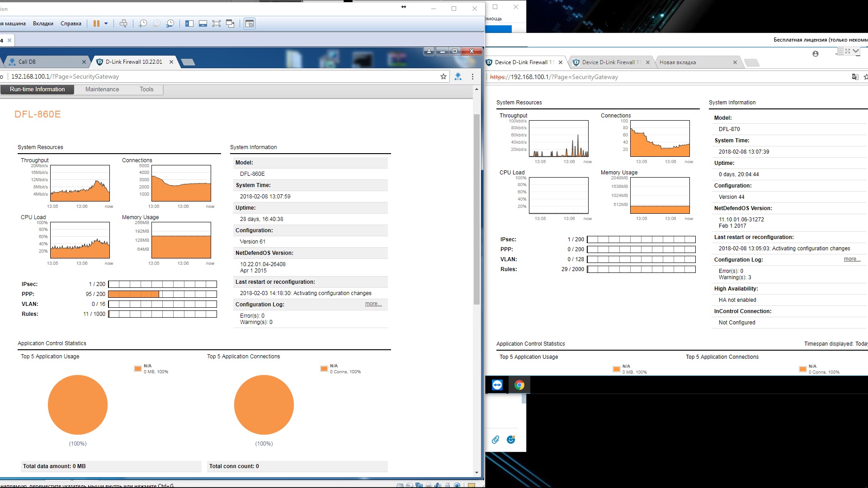Image resolution: width=868 pixels, height=488 pixels.
Task: Click the PPP usage progress bar
Action: [x=162, y=294]
